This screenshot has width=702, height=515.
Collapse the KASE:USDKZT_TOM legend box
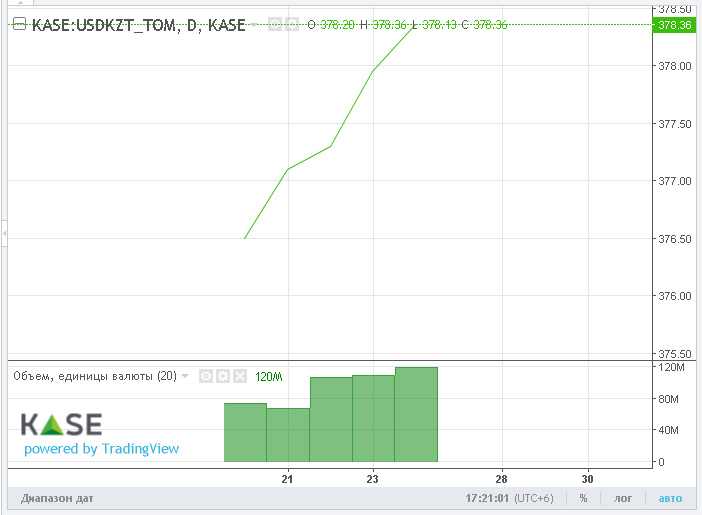click(x=18, y=24)
